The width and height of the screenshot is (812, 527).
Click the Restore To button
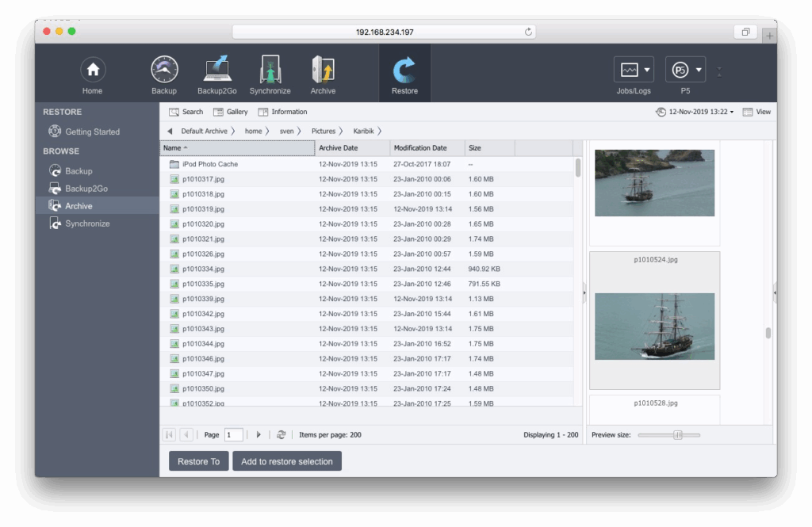coord(198,461)
